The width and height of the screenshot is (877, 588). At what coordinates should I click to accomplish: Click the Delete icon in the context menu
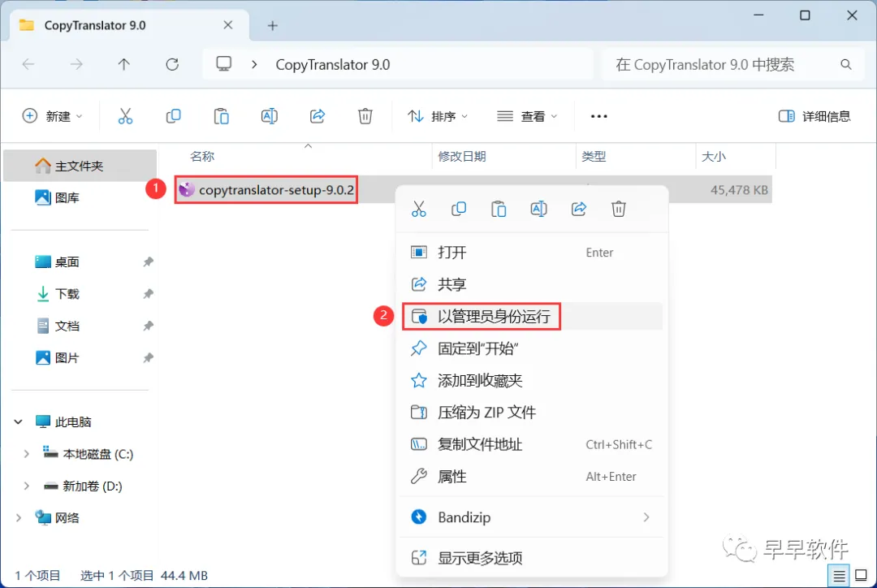tap(619, 210)
